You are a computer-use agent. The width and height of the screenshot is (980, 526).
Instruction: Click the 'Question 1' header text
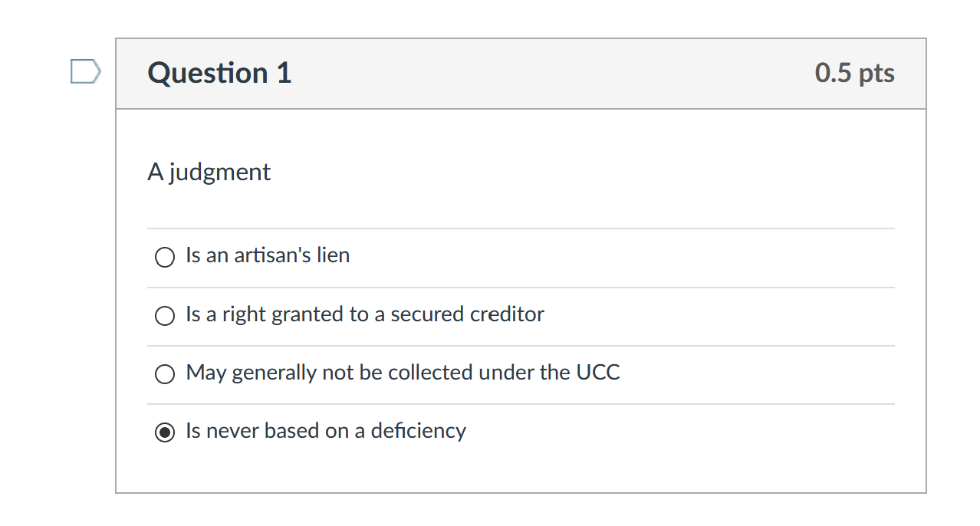[219, 73]
